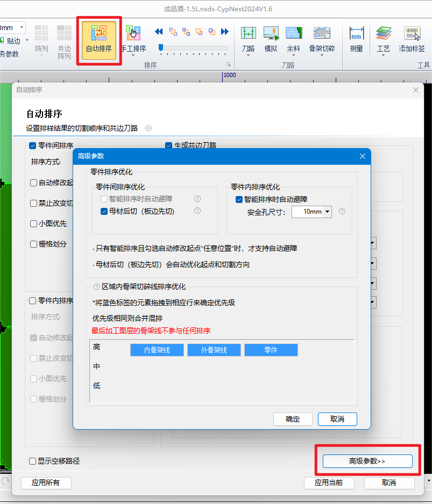Click help icon beside disabled 智能排序时自动避障
The height and width of the screenshot is (504, 432).
click(x=197, y=199)
